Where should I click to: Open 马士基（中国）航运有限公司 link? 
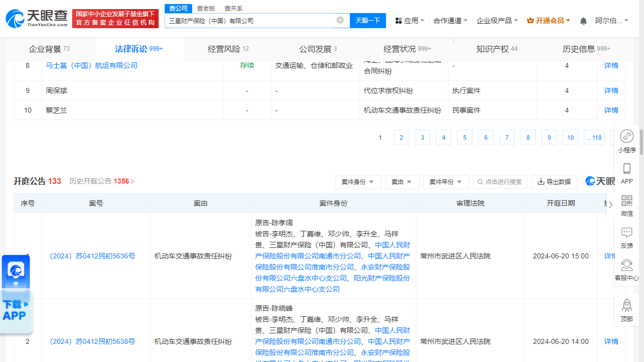[x=92, y=65]
